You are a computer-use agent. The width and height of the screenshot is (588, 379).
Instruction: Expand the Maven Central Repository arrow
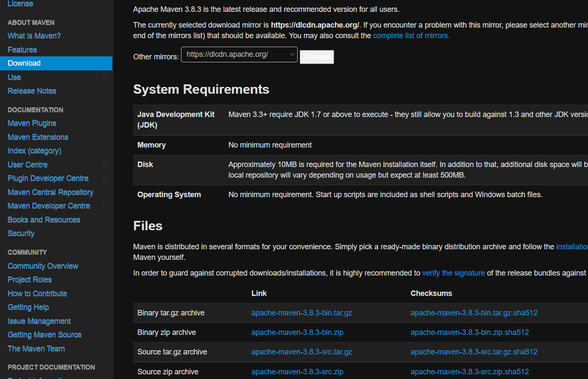click(104, 192)
